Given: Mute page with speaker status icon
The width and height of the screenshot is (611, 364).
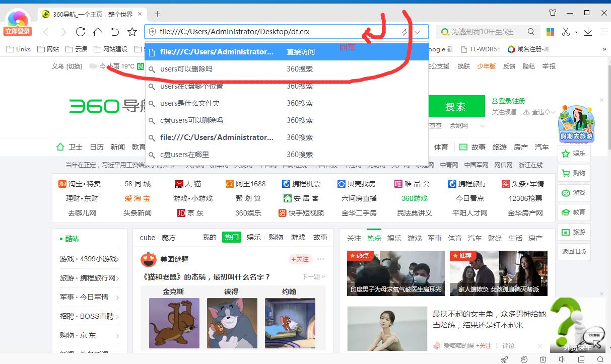Looking at the screenshot, I should [562, 359].
